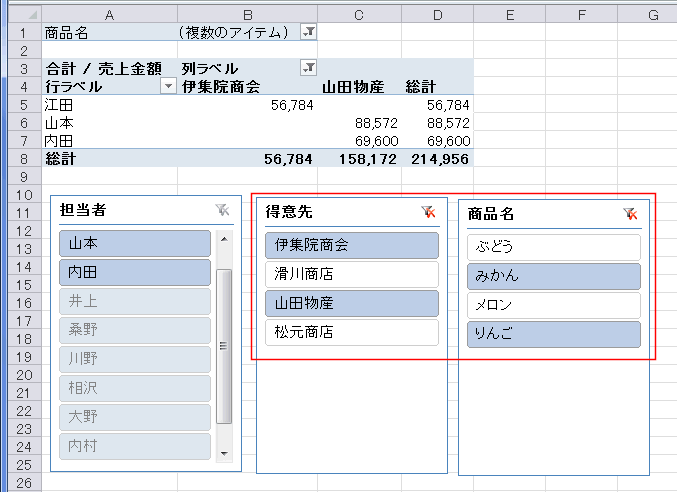This screenshot has width=677, height=492.
Task: Select cell value 56,784 in row 5 column B
Action: tap(247, 105)
